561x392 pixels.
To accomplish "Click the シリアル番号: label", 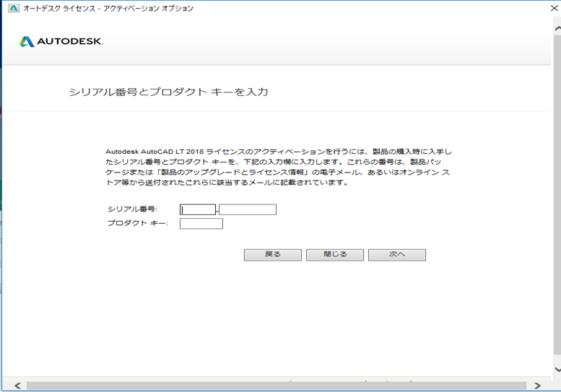I will (x=133, y=209).
